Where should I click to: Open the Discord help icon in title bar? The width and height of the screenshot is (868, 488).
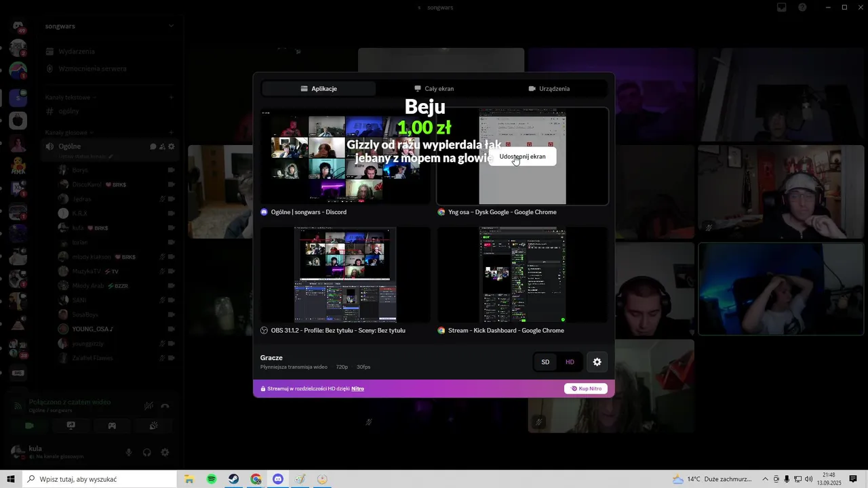802,7
